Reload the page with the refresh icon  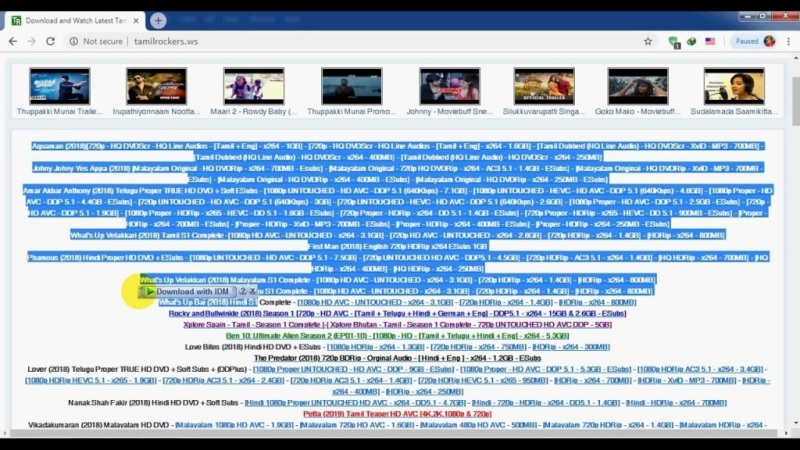pyautogui.click(x=50, y=41)
